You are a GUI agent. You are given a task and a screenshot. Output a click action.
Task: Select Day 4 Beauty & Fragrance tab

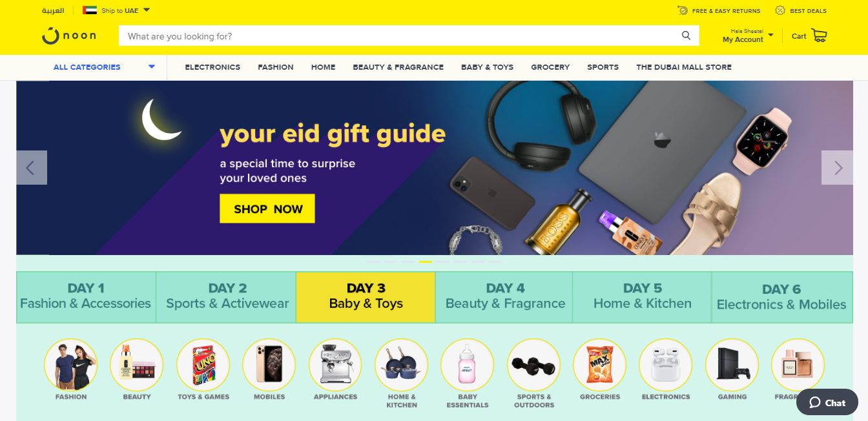(x=505, y=297)
